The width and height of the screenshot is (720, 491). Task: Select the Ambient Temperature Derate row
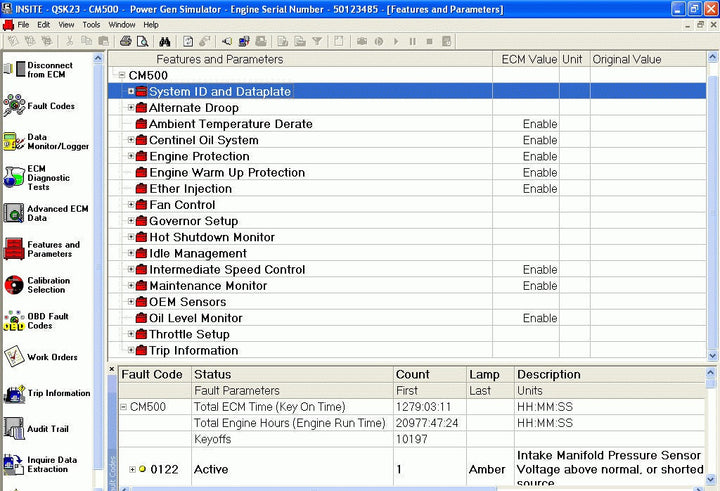click(x=407, y=124)
